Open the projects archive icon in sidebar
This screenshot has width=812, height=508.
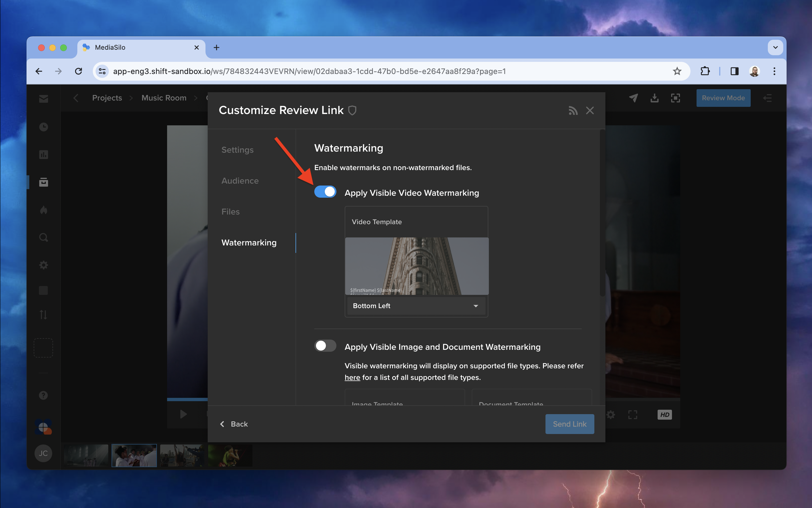(x=43, y=182)
